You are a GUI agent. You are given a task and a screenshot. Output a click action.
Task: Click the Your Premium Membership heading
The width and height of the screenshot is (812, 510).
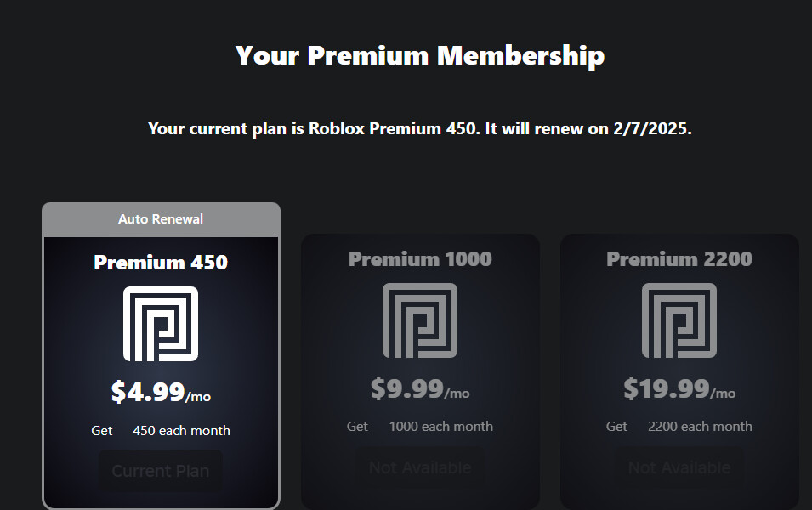pos(420,55)
